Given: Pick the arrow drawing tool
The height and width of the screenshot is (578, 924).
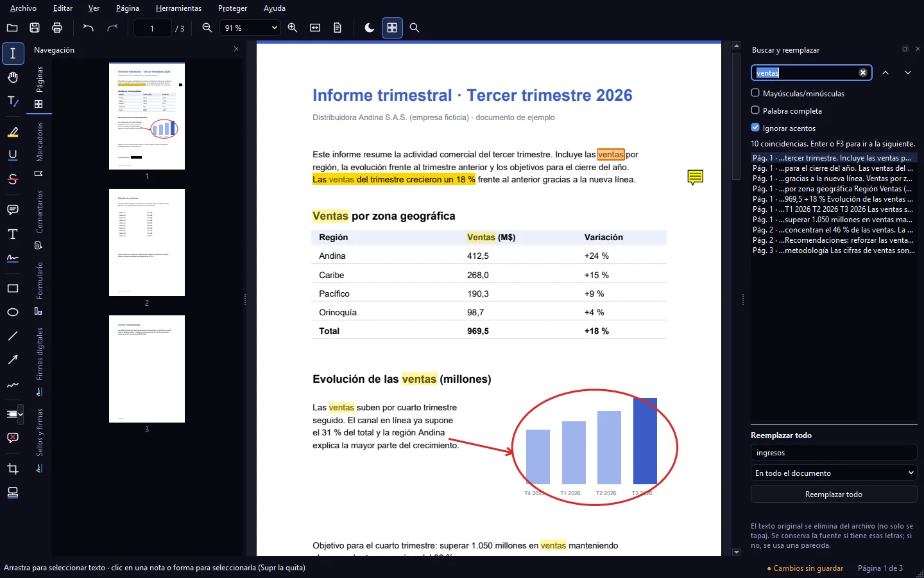Looking at the screenshot, I should point(13,360).
